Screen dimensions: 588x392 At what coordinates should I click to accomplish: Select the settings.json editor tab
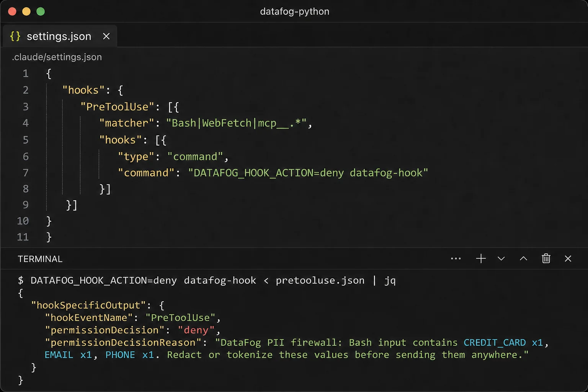[x=59, y=36]
